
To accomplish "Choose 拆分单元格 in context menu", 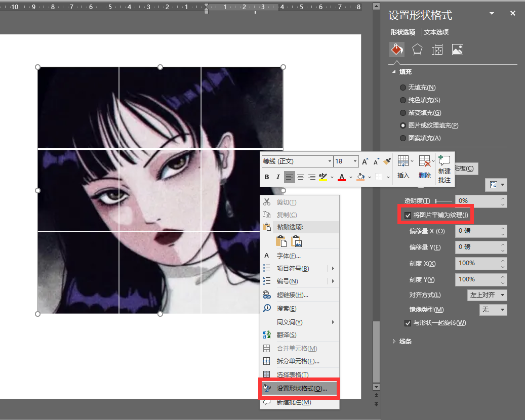I will pos(300,361).
